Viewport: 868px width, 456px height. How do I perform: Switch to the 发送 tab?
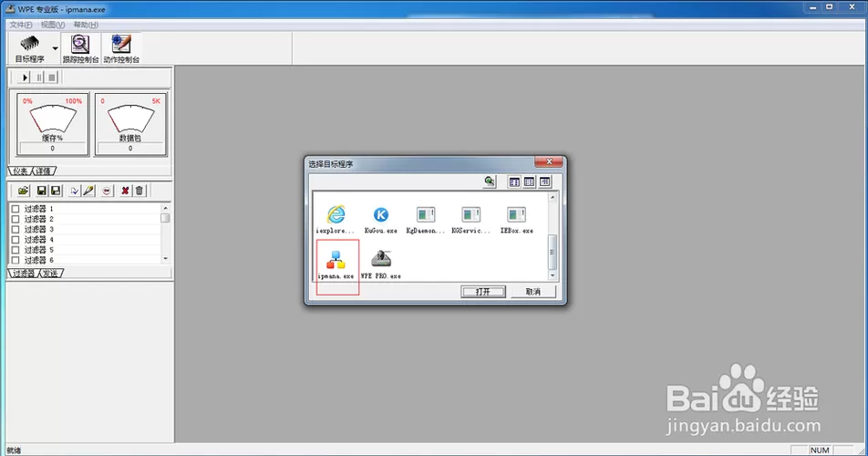(x=51, y=273)
